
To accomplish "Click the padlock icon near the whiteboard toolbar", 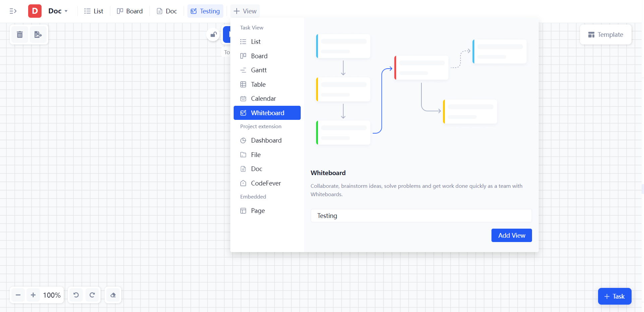I will 213,34.
